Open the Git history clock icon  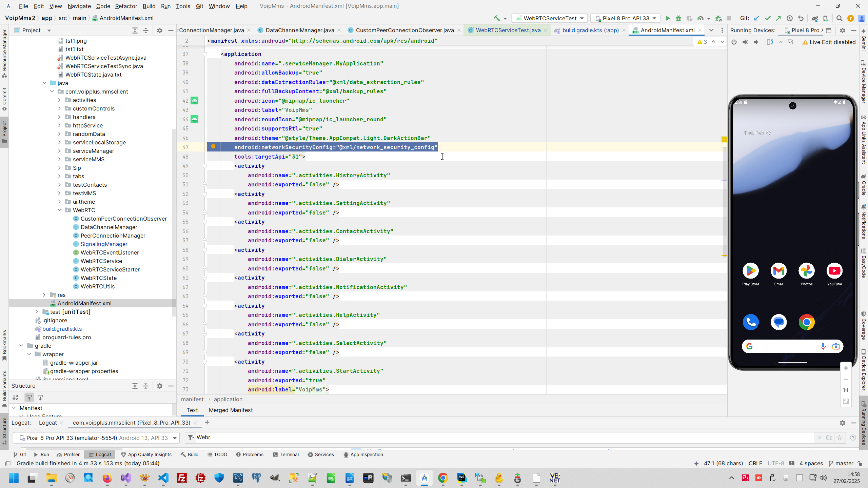tap(789, 18)
